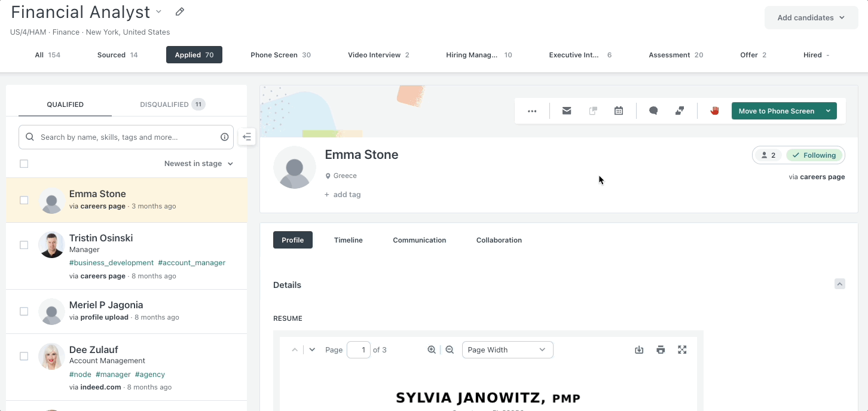Send email with envelope icon

[x=567, y=111]
